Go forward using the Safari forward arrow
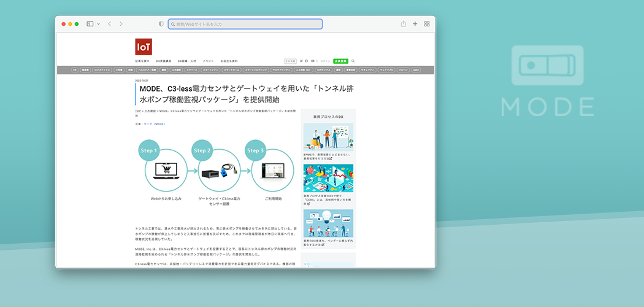This screenshot has height=307, width=644. [121, 24]
